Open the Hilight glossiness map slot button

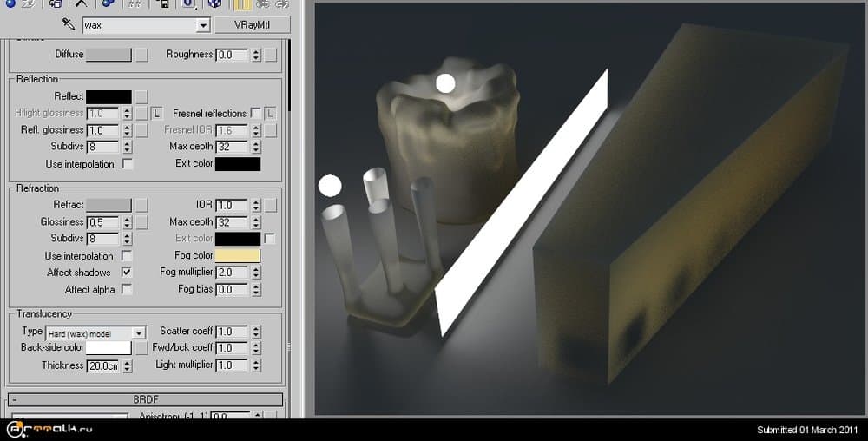point(141,114)
